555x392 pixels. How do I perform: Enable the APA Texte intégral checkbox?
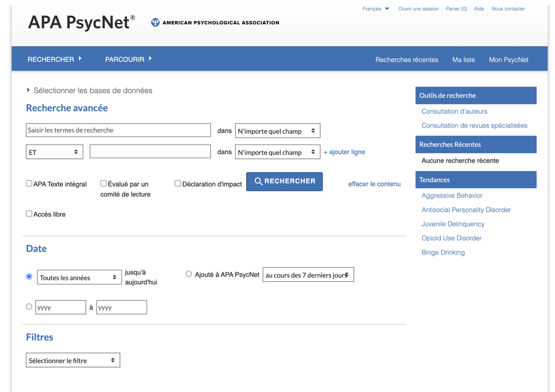pyautogui.click(x=29, y=183)
